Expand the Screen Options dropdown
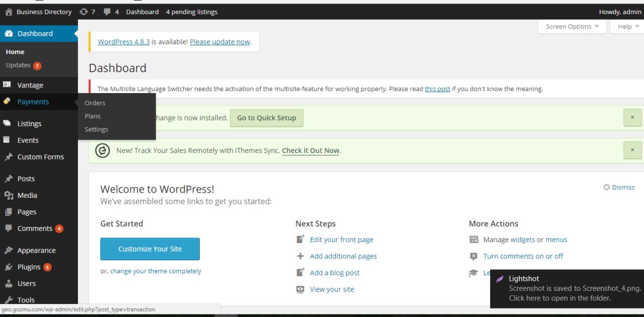 point(573,27)
